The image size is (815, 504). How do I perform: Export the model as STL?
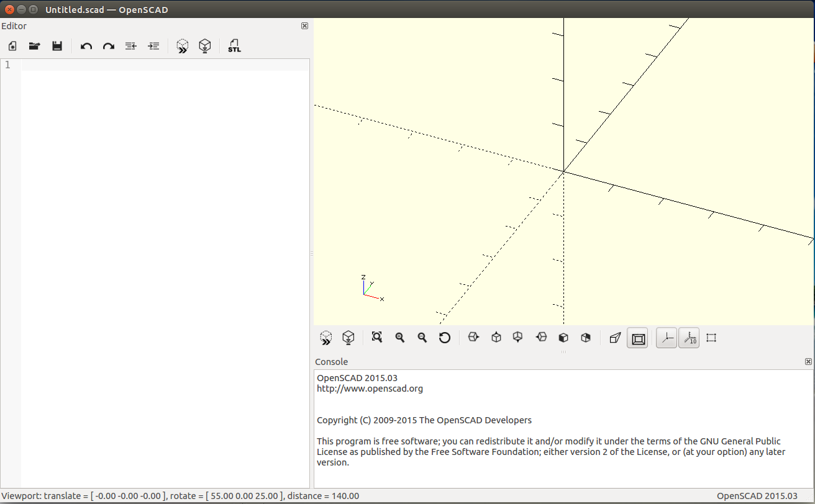point(234,46)
